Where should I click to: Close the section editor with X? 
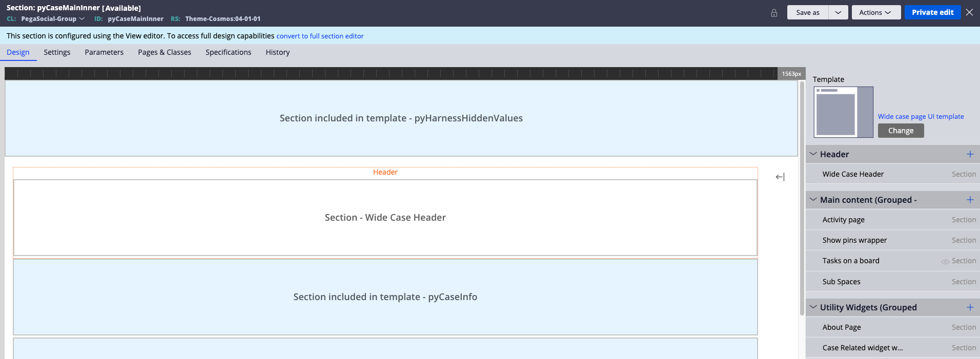(x=969, y=12)
